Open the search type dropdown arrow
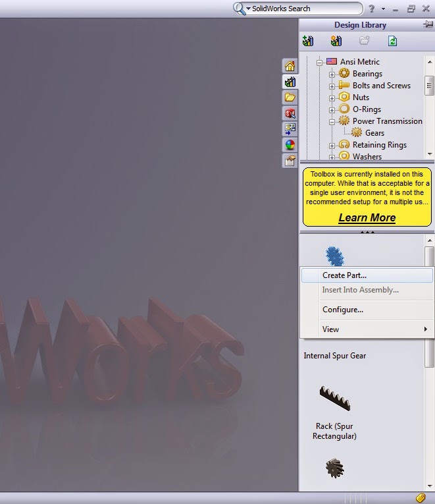Viewport: 435px width, 504px height. coord(248,9)
